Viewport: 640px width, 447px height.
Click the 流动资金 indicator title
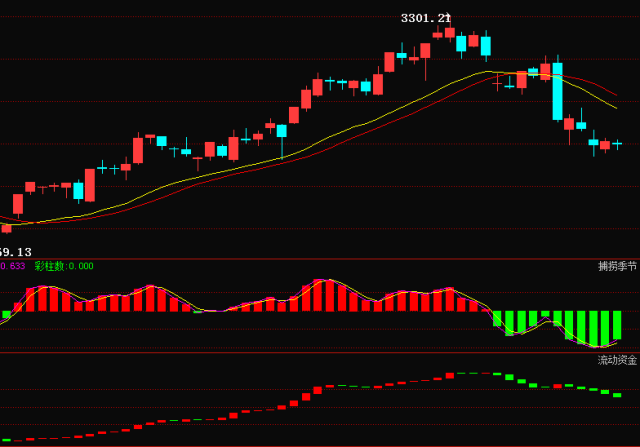(x=617, y=360)
